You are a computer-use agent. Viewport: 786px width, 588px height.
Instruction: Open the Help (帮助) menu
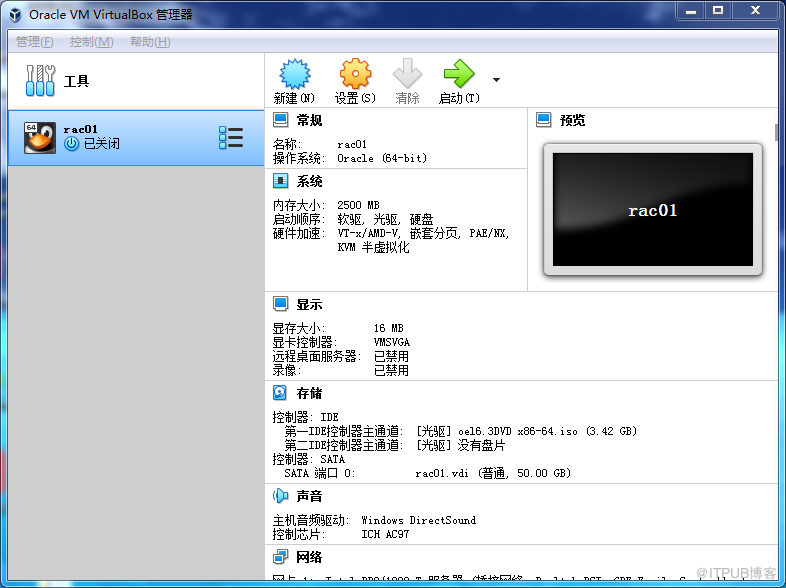(x=149, y=42)
